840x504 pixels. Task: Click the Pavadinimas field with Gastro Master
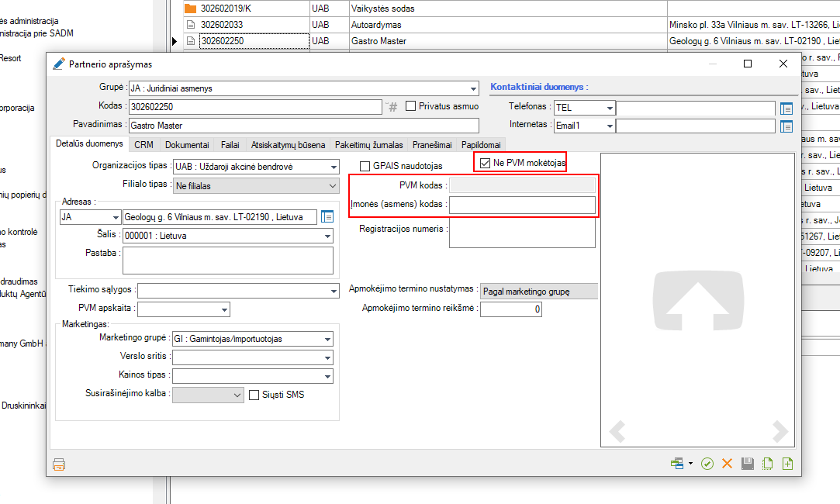[304, 126]
